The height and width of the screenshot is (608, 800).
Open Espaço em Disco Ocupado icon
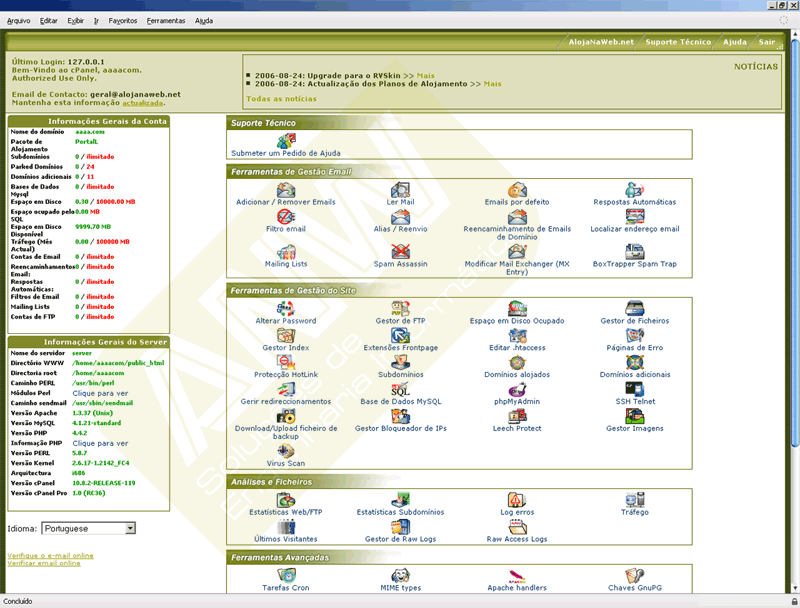(x=517, y=309)
